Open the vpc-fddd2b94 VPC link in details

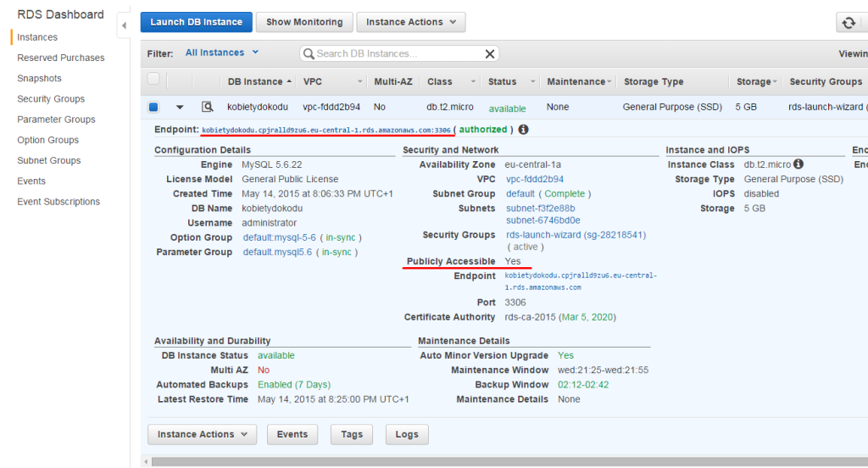535,179
